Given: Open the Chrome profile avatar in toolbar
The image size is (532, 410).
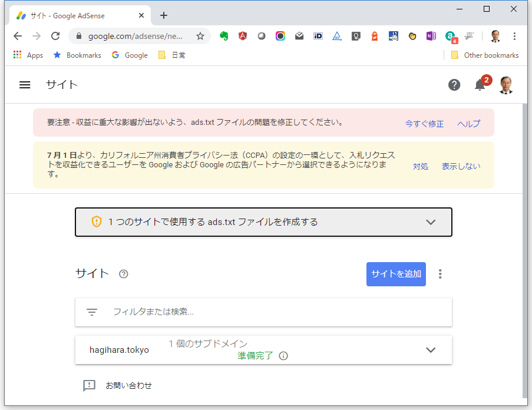Looking at the screenshot, I should coord(495,36).
